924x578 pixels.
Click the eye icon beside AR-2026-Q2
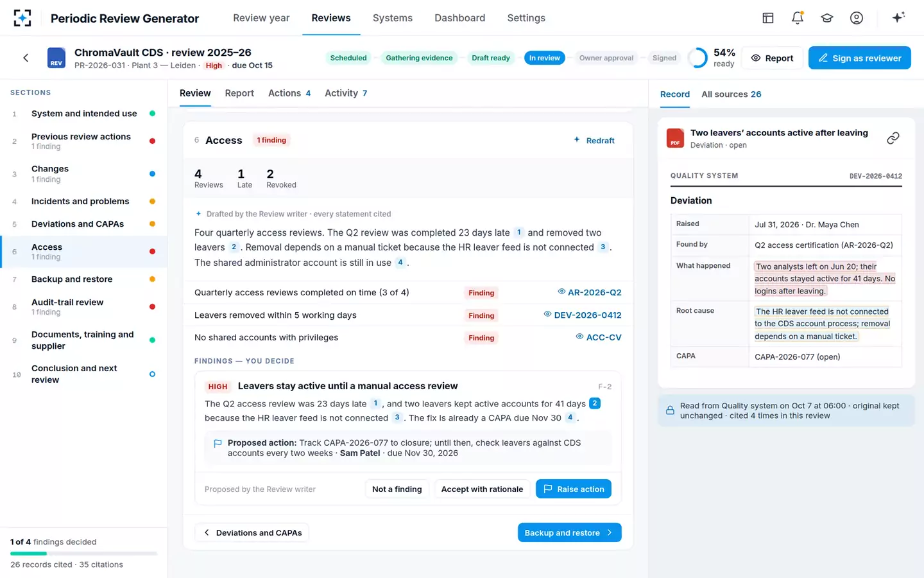click(561, 292)
